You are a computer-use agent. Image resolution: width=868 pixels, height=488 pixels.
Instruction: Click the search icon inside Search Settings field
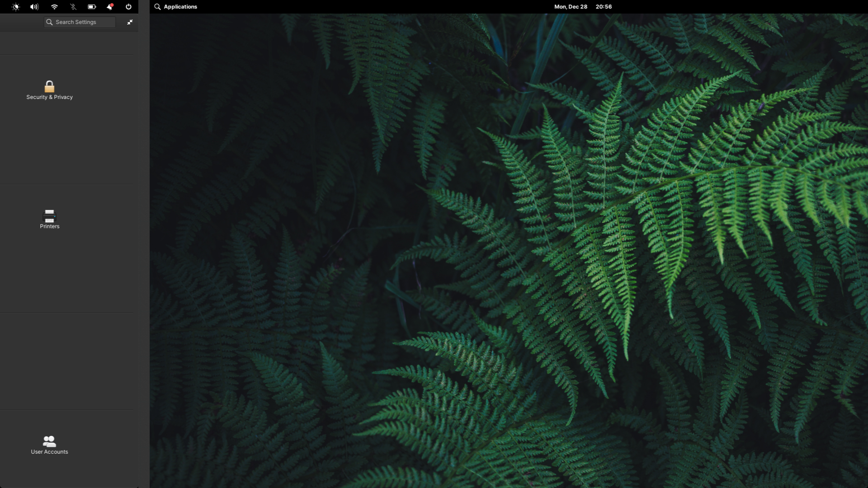click(50, 22)
